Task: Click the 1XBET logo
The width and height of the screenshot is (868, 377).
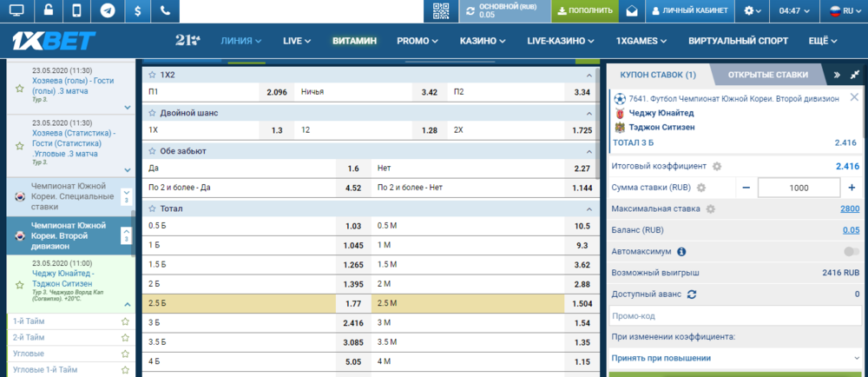Action: (x=54, y=41)
